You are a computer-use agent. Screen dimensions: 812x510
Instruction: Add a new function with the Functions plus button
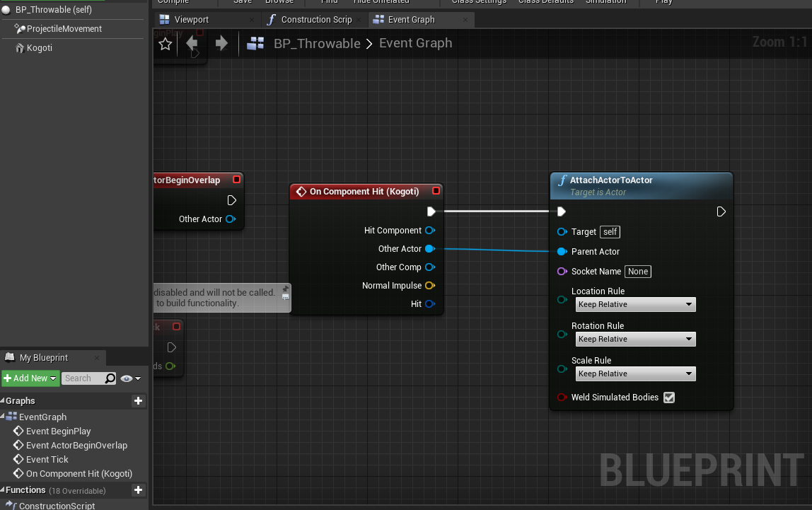138,489
